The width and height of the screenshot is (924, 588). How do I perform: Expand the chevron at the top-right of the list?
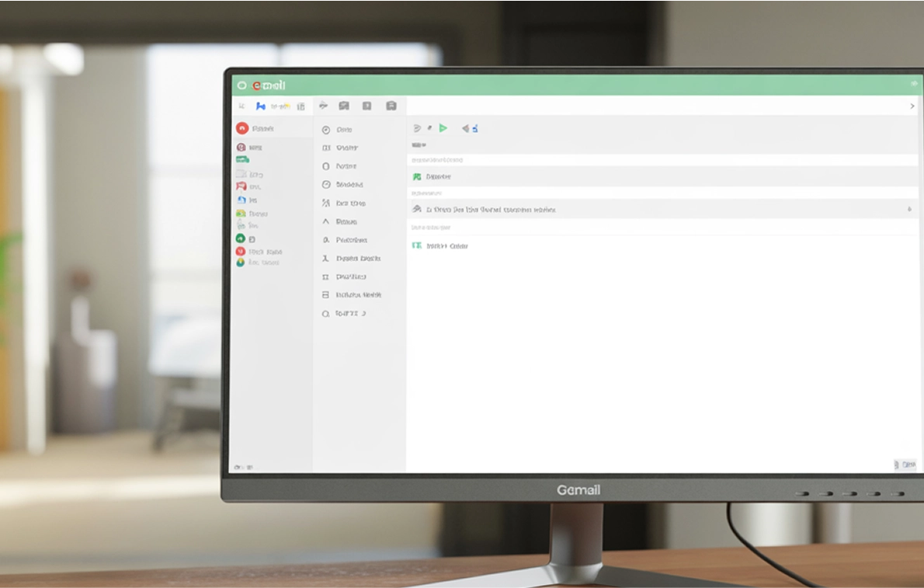(x=912, y=106)
